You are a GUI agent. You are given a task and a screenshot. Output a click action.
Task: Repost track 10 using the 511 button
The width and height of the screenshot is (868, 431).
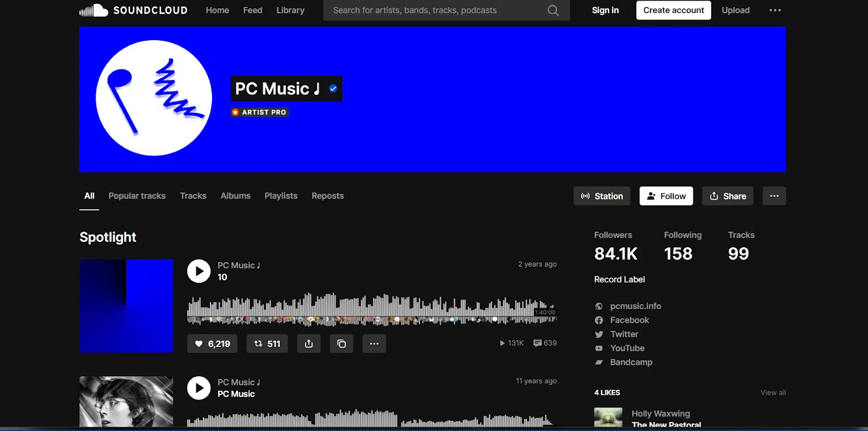267,344
